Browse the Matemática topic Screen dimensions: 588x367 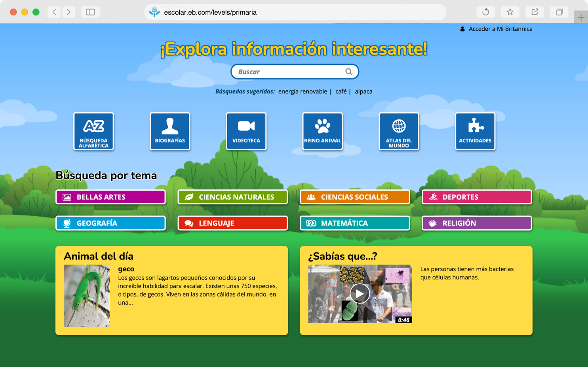point(355,223)
